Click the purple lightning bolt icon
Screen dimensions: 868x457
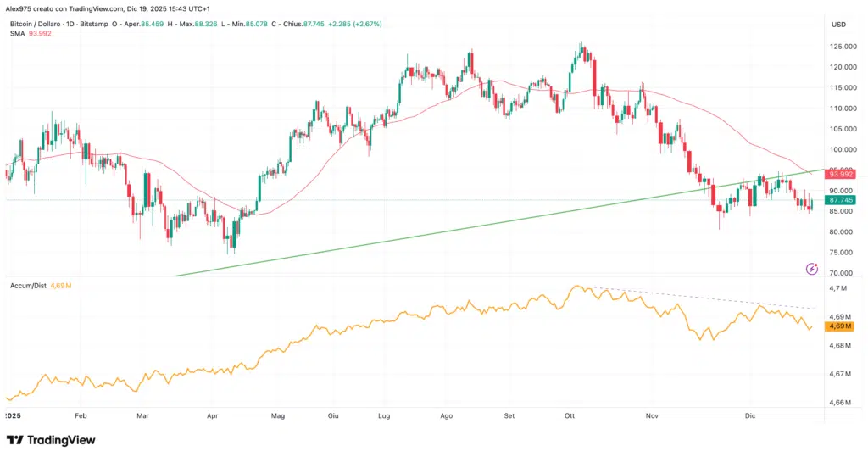tap(811, 269)
